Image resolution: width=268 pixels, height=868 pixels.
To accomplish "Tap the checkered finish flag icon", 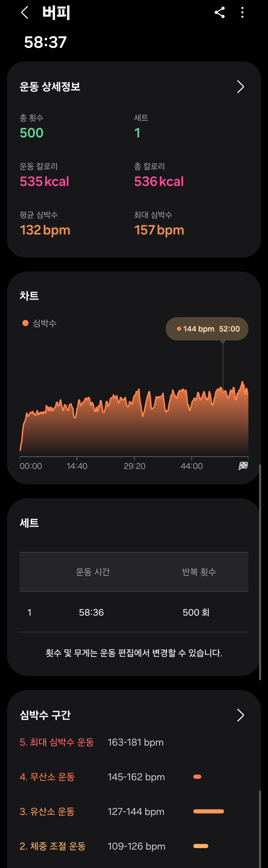I will [x=243, y=466].
